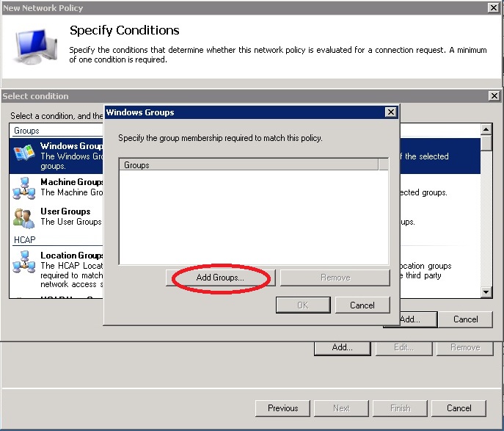Image resolution: width=504 pixels, height=431 pixels.
Task: Click OK in the Windows Groups dialog
Action: [303, 305]
